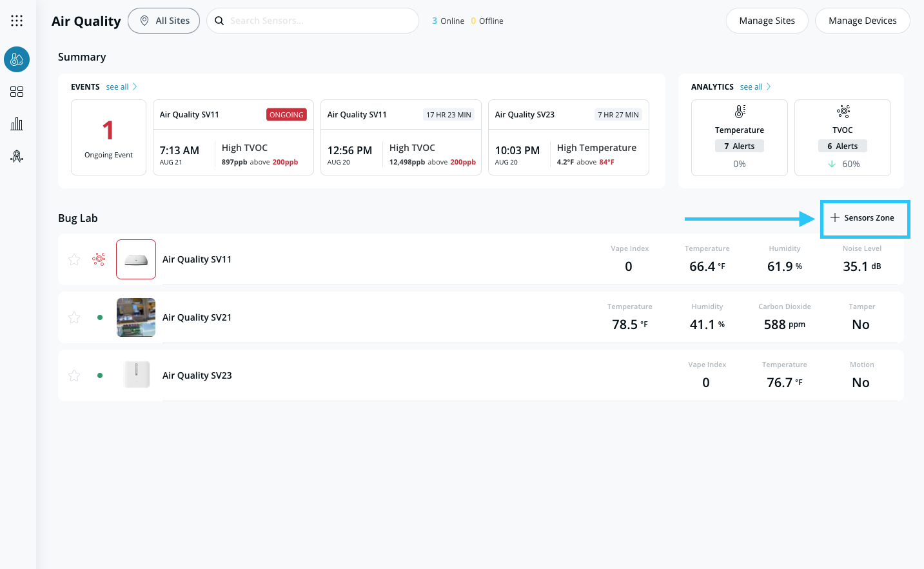Image resolution: width=924 pixels, height=569 pixels.
Task: Select the Air Quality sidebar icon
Action: pyautogui.click(x=17, y=59)
